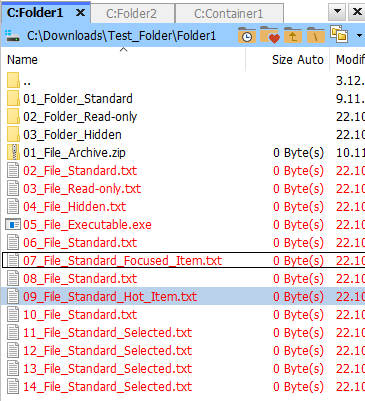
Task: Click the file icon of 14_File_Standard_Selected.txt
Action: click(x=13, y=387)
